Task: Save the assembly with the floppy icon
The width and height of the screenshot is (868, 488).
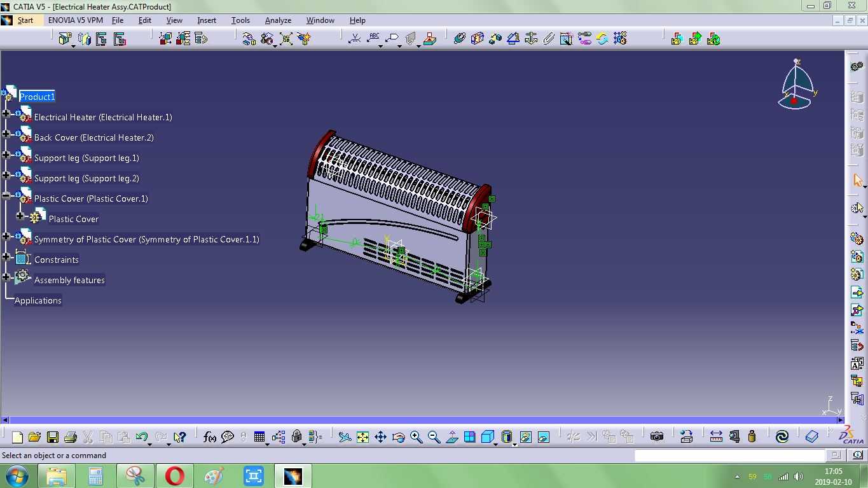Action: [53, 437]
